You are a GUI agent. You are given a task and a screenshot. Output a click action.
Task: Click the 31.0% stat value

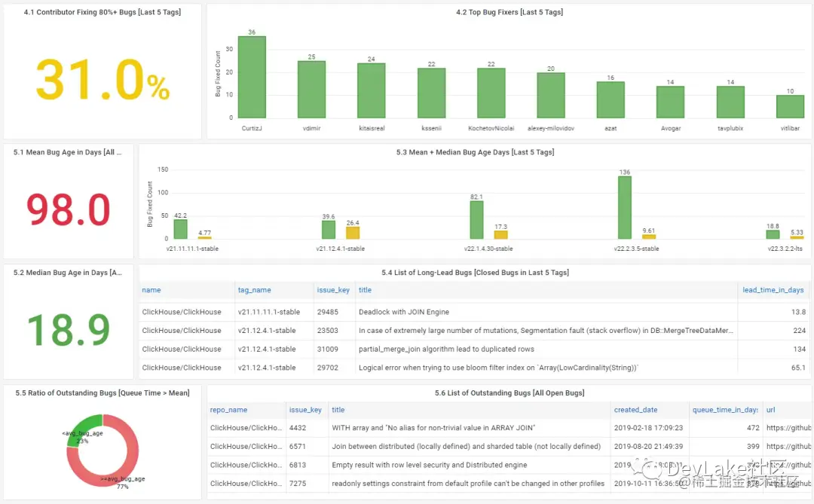103,79
